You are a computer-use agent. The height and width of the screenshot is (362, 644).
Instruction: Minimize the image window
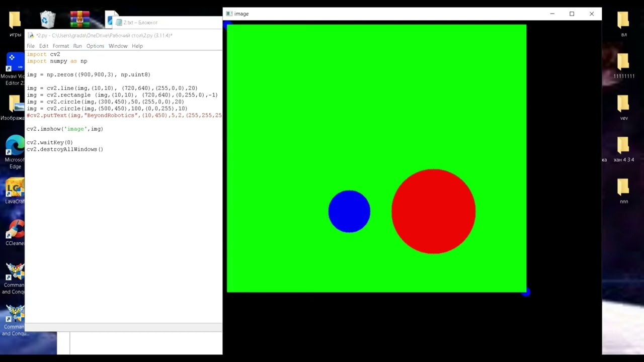point(552,14)
